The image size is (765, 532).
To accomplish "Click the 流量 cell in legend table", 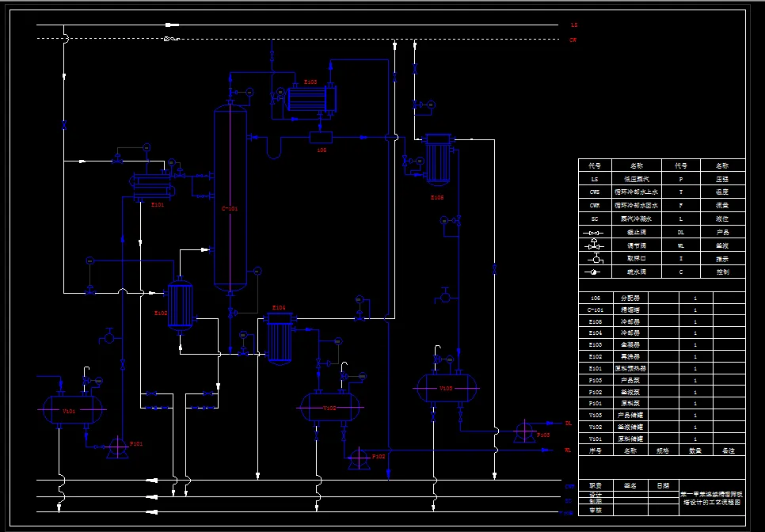I will pyautogui.click(x=722, y=205).
